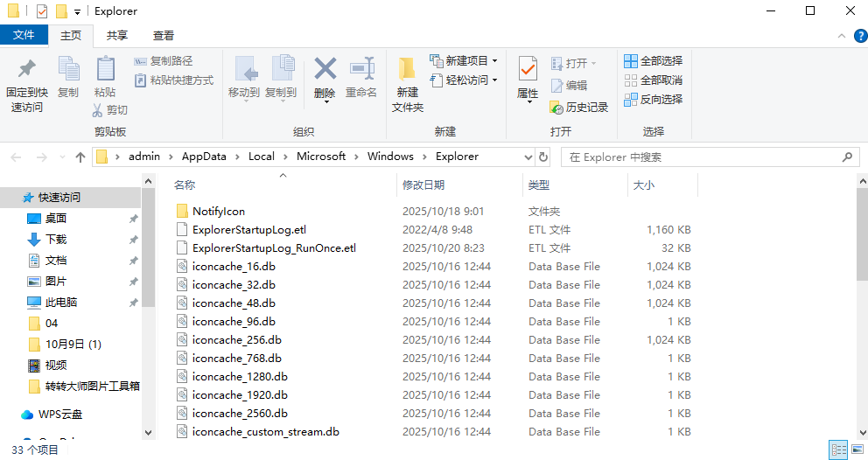
Task: Click the Paste icon in clipboard group
Action: [105, 69]
